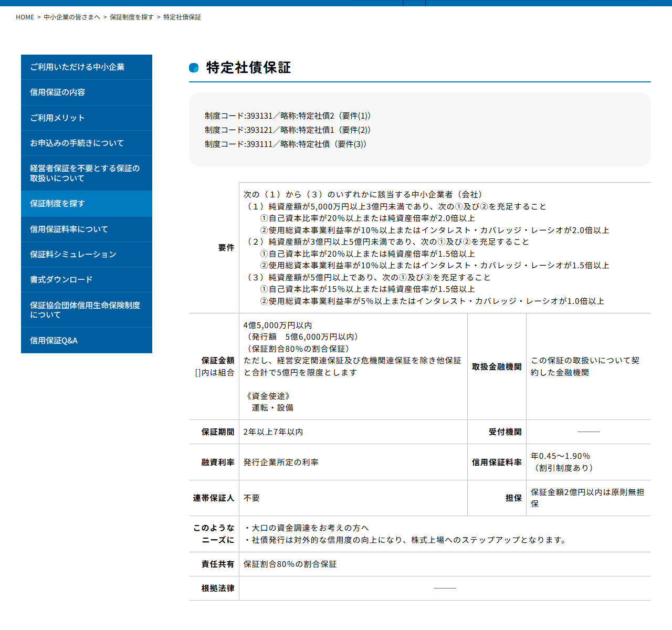Click 保証割合80%の割合保証 in 責任共有 row
The width and height of the screenshot is (672, 630).
tap(290, 564)
